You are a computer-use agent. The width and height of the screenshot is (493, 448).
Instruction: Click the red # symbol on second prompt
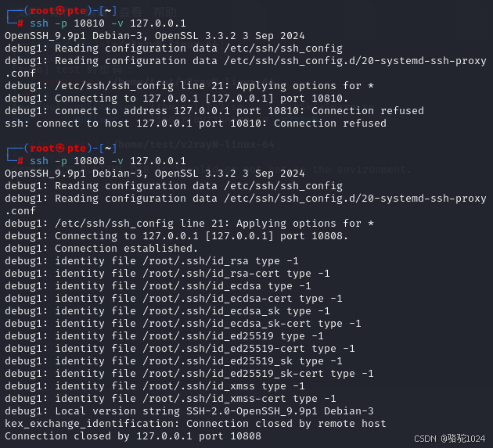20,161
